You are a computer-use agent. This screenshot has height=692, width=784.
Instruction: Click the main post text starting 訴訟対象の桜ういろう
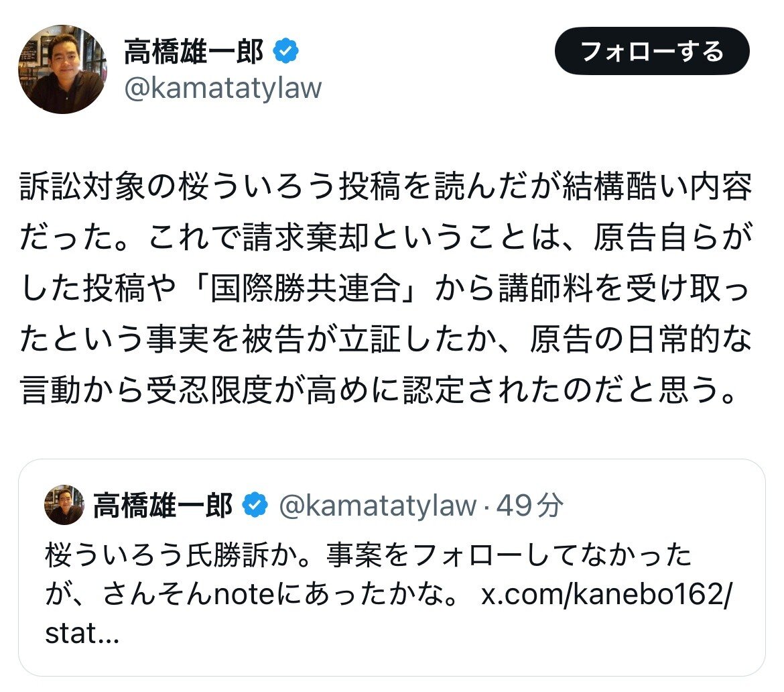385,288
